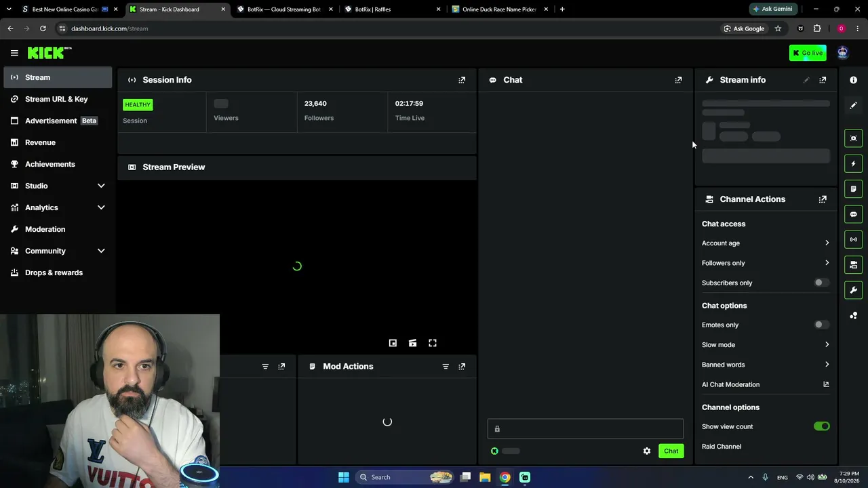Switch to BotRix Raffles tab
This screenshot has height=488, width=868.
(x=392, y=9)
